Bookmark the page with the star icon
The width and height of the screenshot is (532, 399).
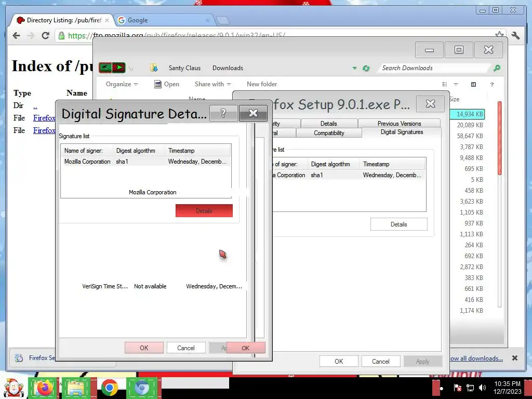click(499, 35)
